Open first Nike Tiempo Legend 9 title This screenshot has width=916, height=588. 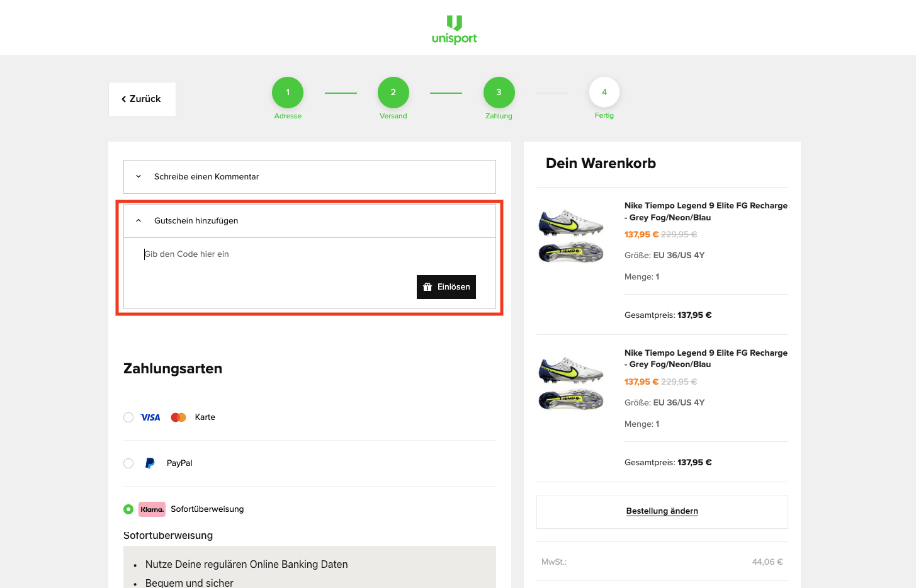tap(706, 212)
